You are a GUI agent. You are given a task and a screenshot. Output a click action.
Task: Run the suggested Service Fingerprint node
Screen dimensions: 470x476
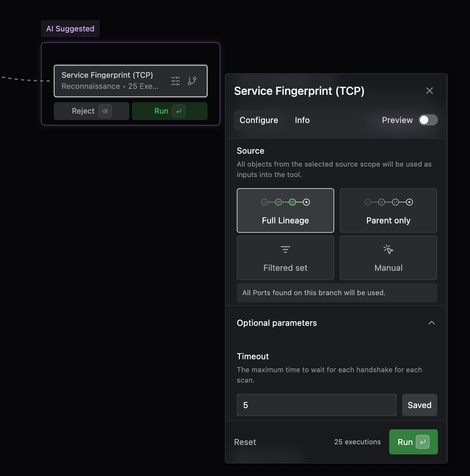[x=169, y=111]
